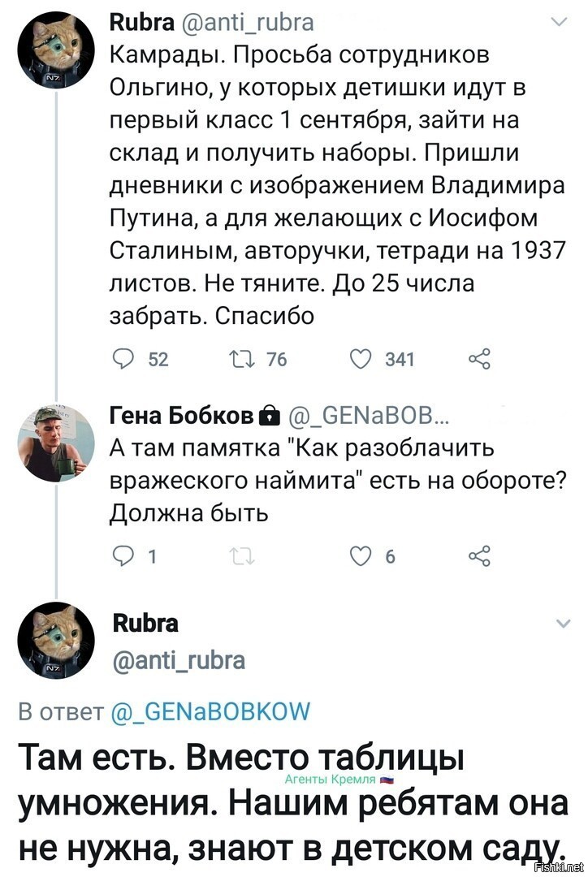Screen dimensions: 588x877
Task: Like Гена Бобков's tweet with 6 likes
Action: click(361, 555)
